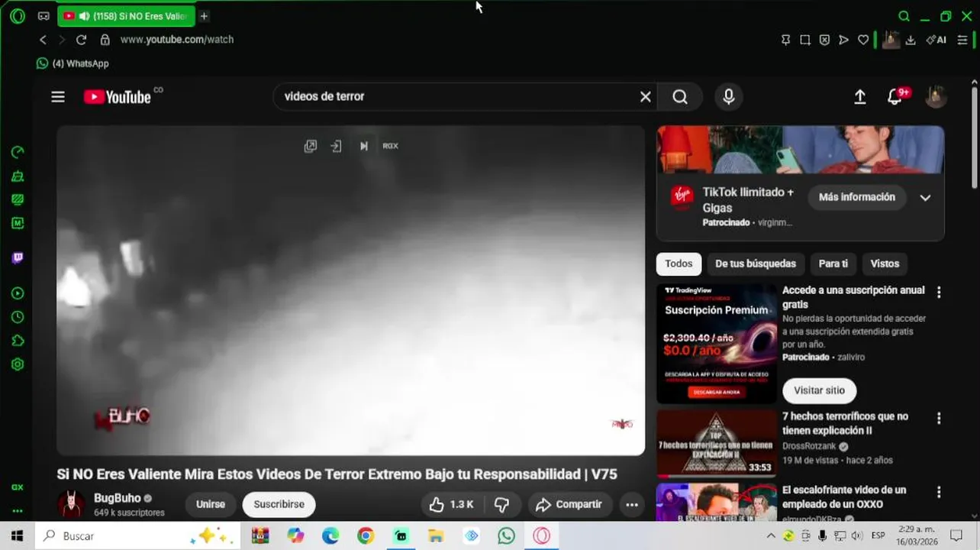Image resolution: width=980 pixels, height=550 pixels.
Task: Open Google Chrome from the Windows taskbar
Action: click(366, 536)
